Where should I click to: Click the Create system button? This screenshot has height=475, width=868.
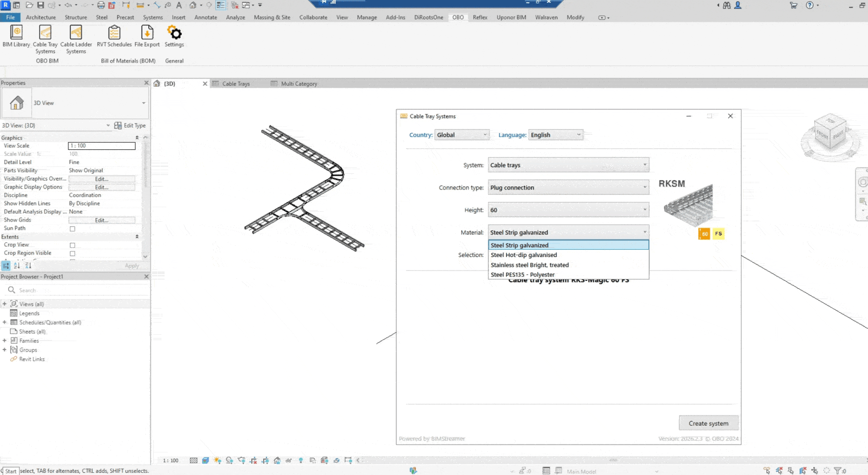(x=708, y=423)
